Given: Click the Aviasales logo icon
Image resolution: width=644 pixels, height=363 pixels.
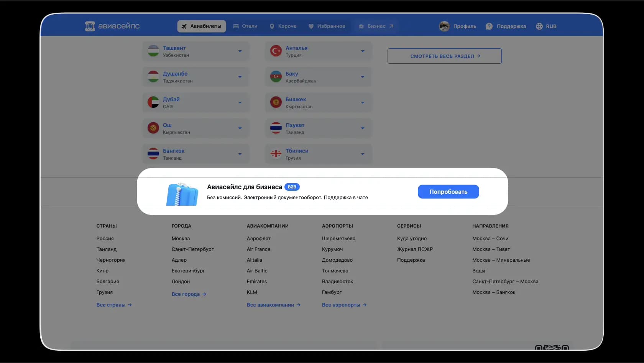Looking at the screenshot, I should coord(90,26).
